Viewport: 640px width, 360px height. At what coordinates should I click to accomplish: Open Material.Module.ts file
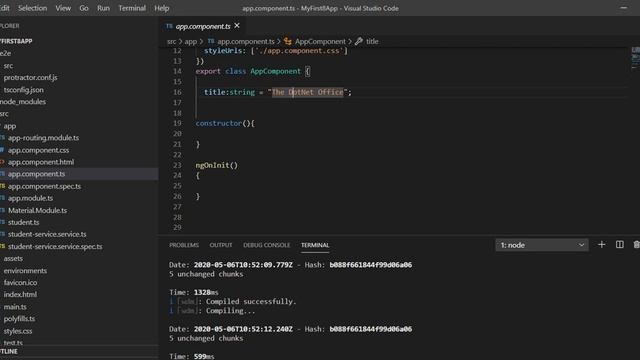[38, 211]
